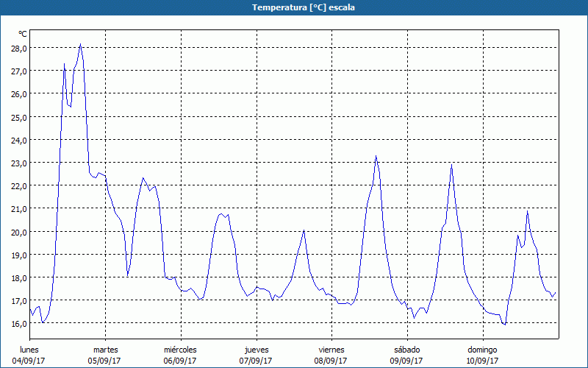588x368 pixels.
Task: Select the "jueves" day label
Action: pyautogui.click(x=257, y=350)
